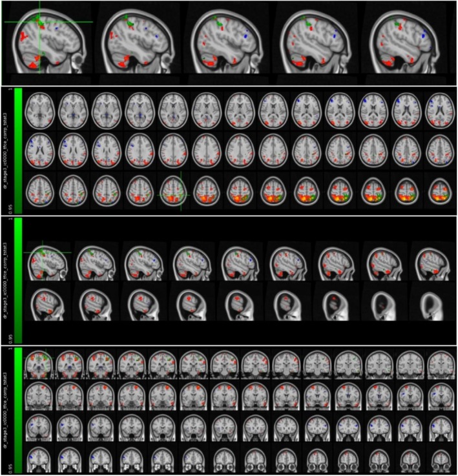Click the green colorbar beside the axial slices
458x476 pixels.
tap(18, 151)
